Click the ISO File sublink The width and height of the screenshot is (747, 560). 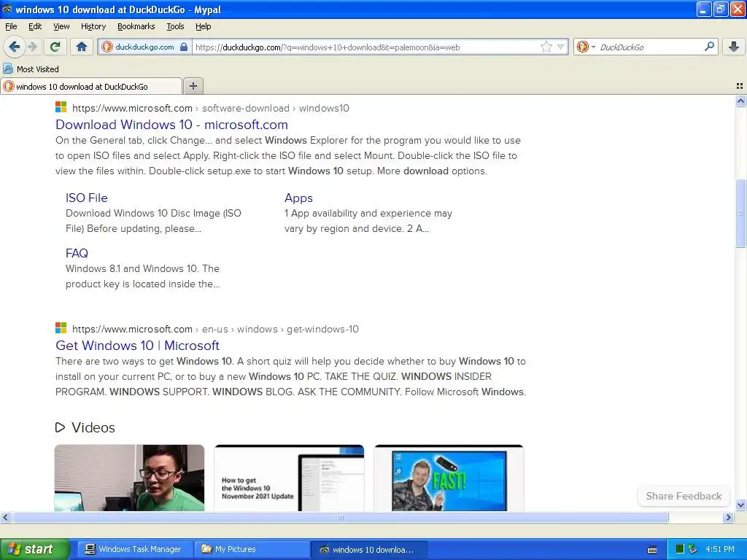[86, 198]
